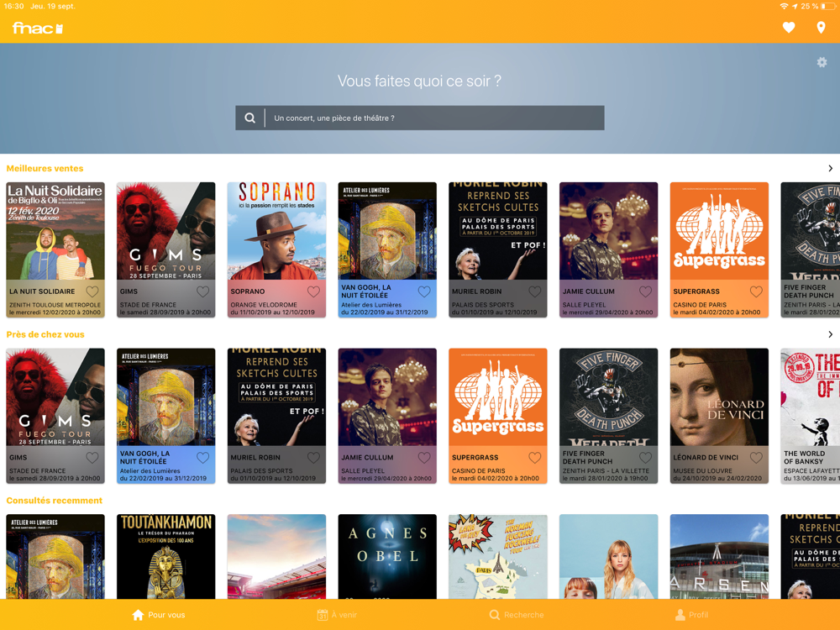Open Gims Fuego Tour poster in Meilleures ventes
This screenshot has width=840, height=630.
[x=166, y=231]
